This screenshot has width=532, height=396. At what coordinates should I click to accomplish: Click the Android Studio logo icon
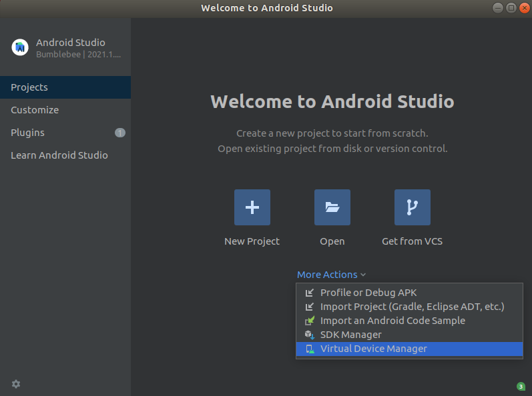tap(20, 47)
